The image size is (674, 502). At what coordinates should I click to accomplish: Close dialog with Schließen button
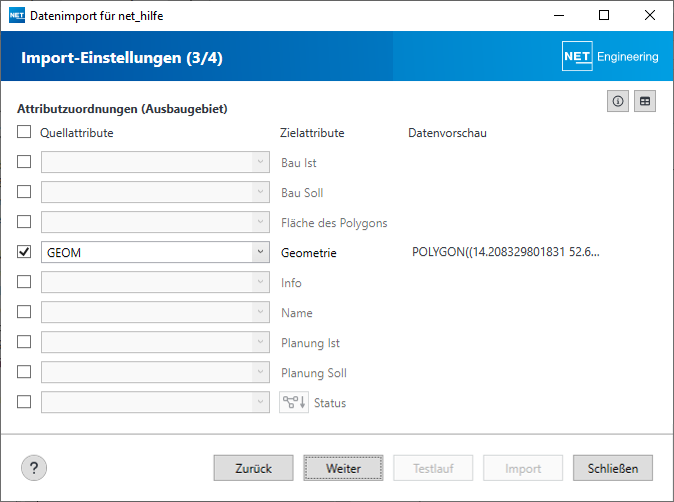point(613,468)
